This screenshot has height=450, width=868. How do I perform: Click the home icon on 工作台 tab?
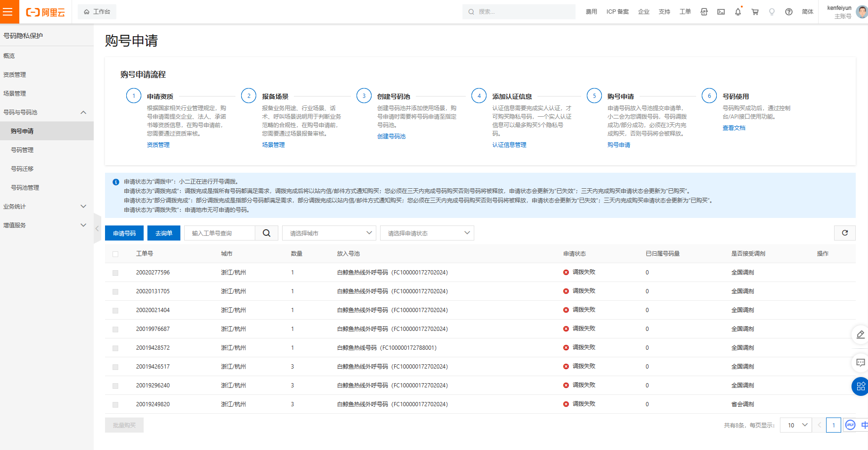coord(87,12)
